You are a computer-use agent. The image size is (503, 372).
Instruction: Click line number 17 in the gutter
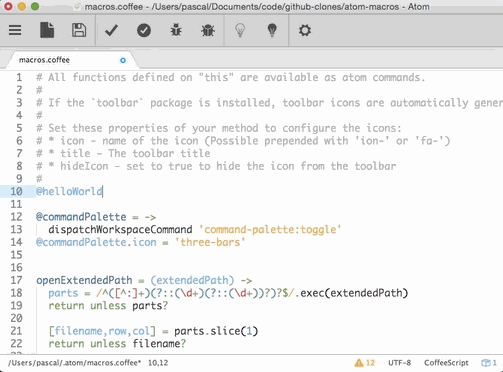pyautogui.click(x=16, y=280)
